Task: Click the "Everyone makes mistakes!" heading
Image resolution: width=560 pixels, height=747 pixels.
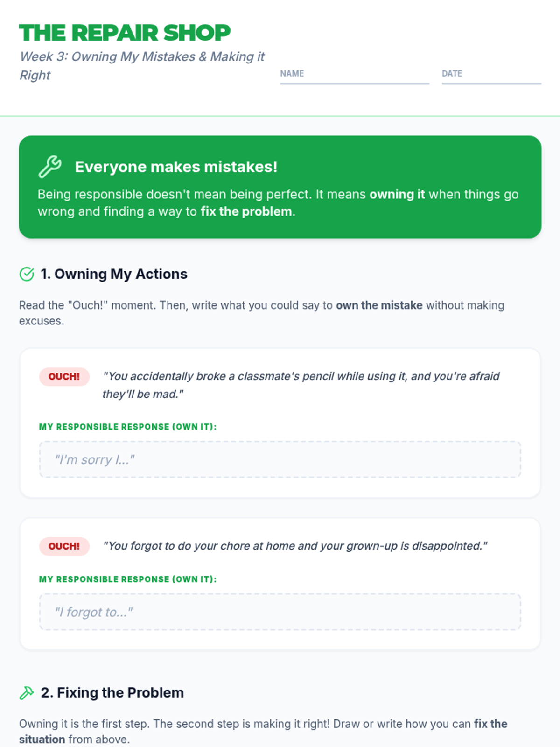Action: click(176, 167)
